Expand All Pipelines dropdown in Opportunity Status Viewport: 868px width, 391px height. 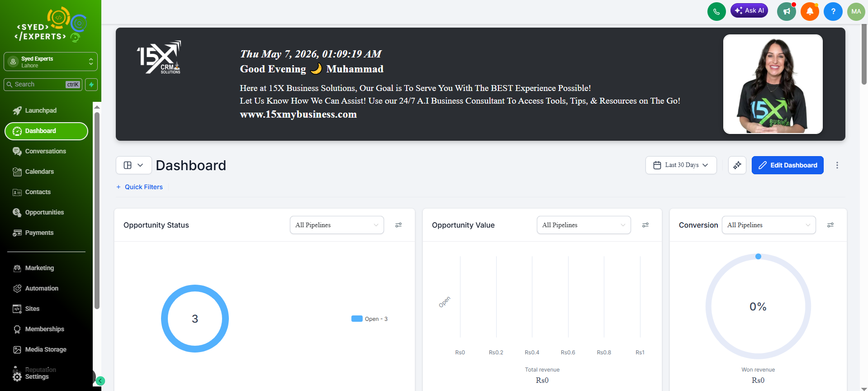pos(337,225)
